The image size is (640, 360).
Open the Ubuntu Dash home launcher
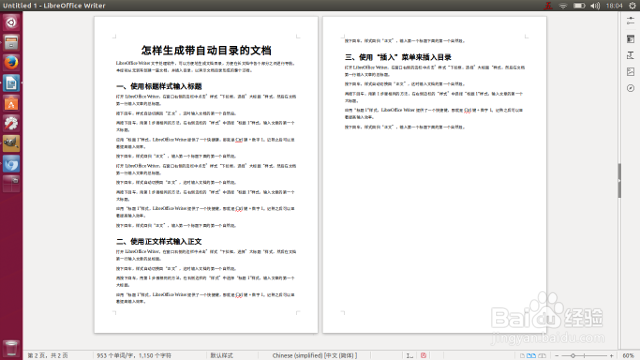[x=11, y=22]
